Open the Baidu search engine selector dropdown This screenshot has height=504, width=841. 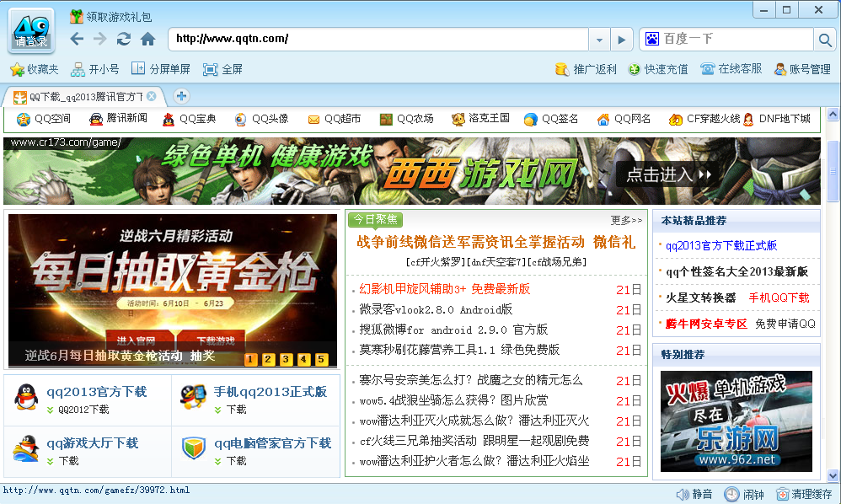point(651,39)
